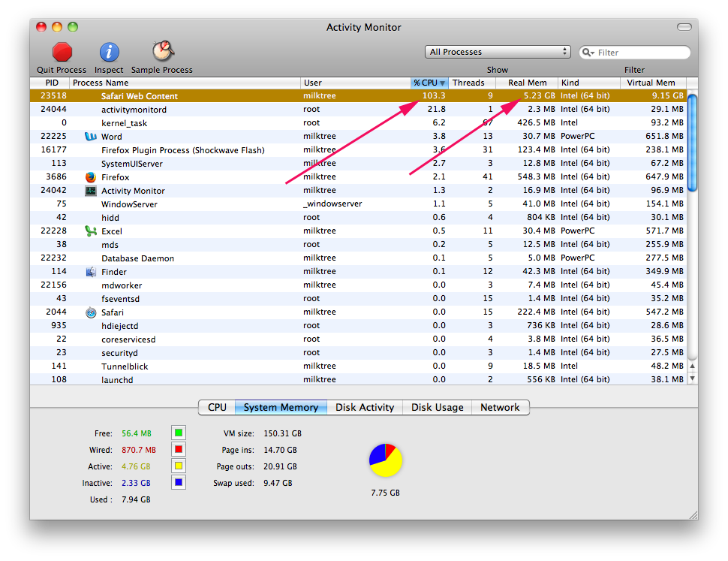Click the scrollbar up arrow

click(x=692, y=366)
